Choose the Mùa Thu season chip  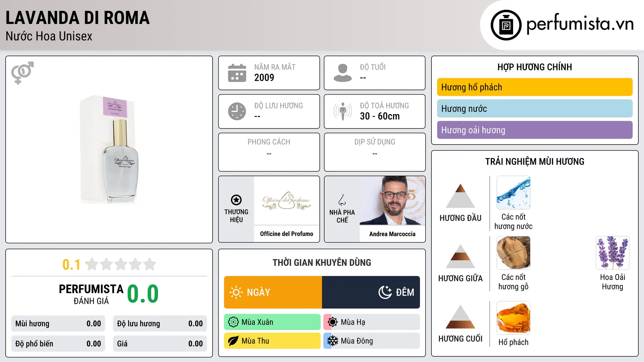(272, 341)
